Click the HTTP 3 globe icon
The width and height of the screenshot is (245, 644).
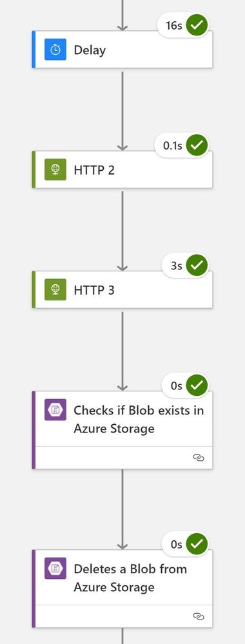click(x=55, y=289)
